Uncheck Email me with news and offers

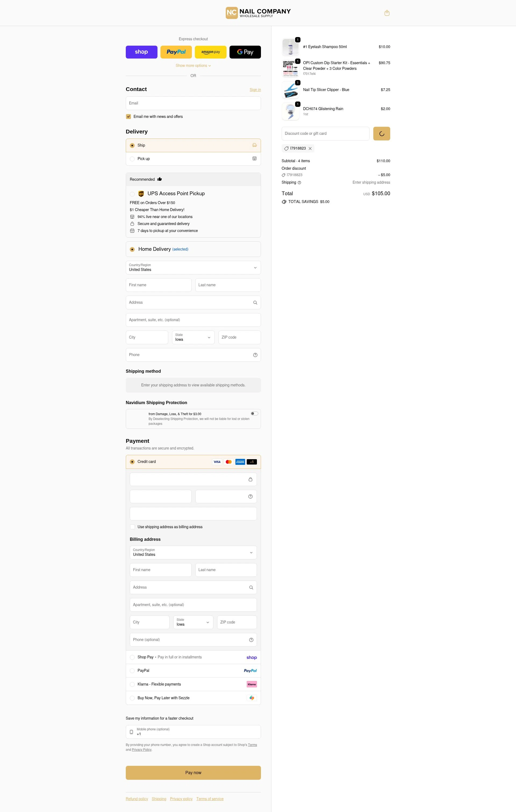[128, 116]
